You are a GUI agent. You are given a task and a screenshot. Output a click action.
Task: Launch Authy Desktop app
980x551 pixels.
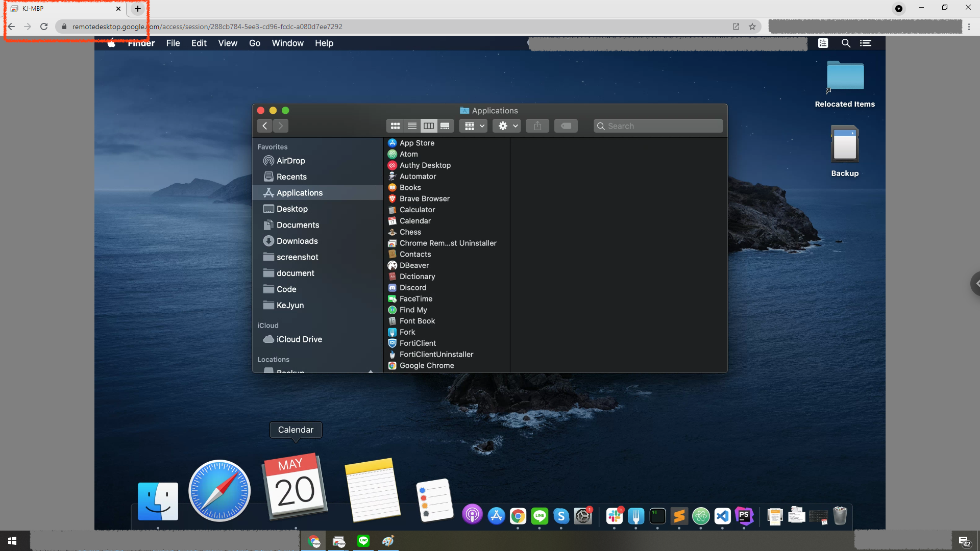[425, 165]
